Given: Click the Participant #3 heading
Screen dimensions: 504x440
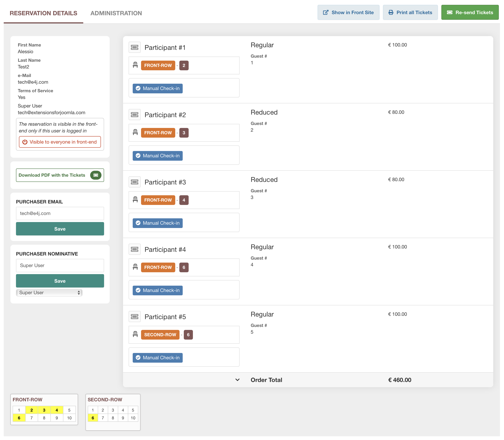Looking at the screenshot, I should point(165,182).
